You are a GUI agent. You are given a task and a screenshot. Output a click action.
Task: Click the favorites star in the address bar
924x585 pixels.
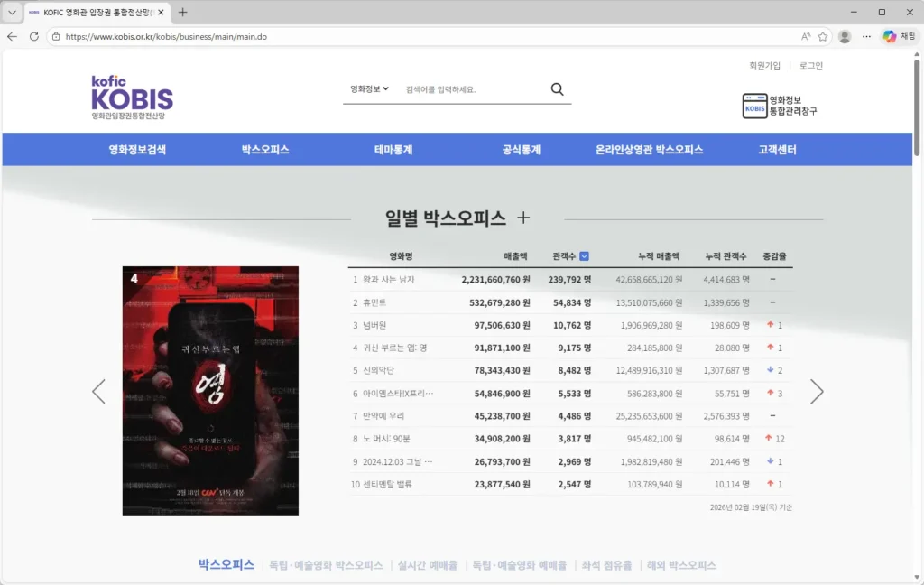pyautogui.click(x=823, y=37)
